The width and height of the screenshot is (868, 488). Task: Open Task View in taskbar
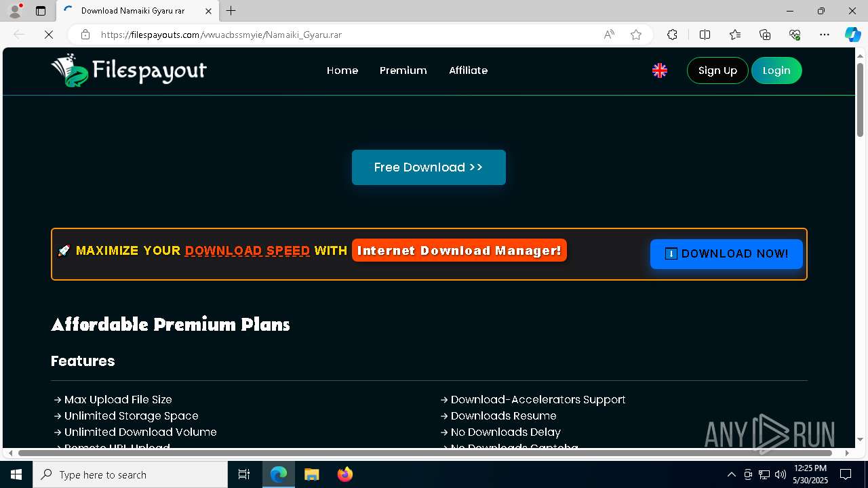point(244,474)
